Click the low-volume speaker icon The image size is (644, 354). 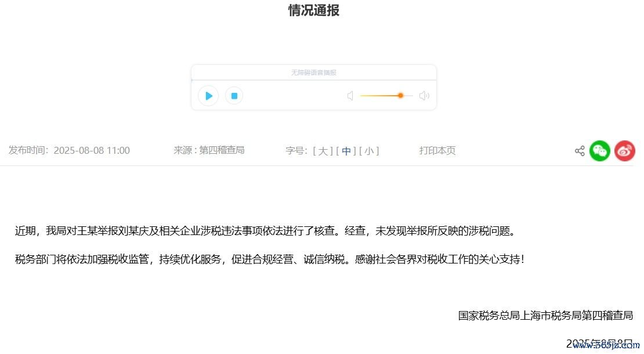click(x=350, y=96)
